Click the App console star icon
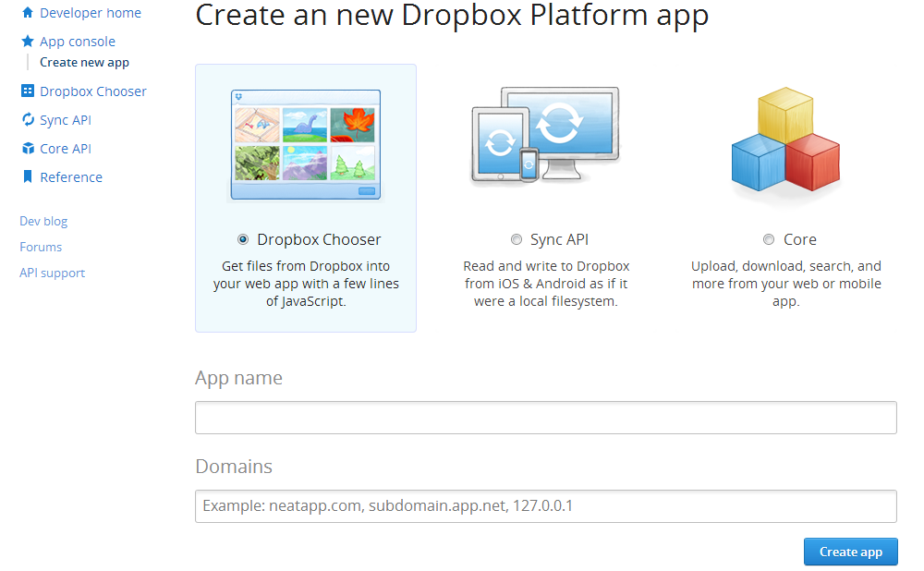This screenshot has height=571, width=924. (27, 42)
